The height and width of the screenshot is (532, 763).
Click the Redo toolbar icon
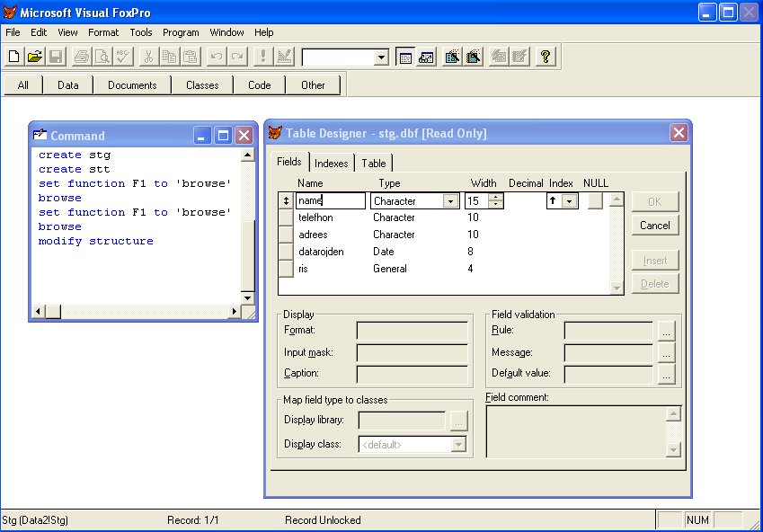[x=237, y=57]
